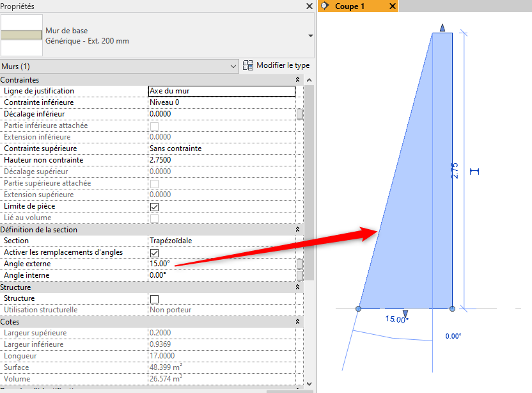Toggle the Limite de pièce checkbox
Viewport: 532px width, 393px height.
click(154, 206)
